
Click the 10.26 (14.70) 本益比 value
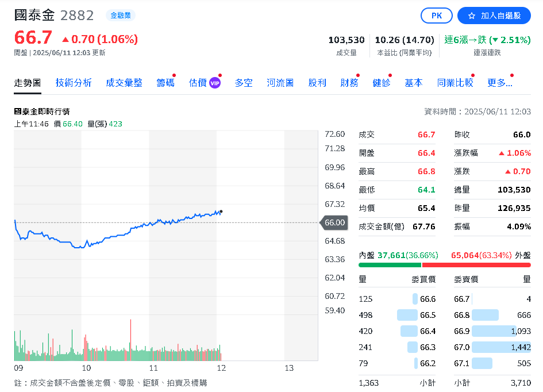(405, 40)
